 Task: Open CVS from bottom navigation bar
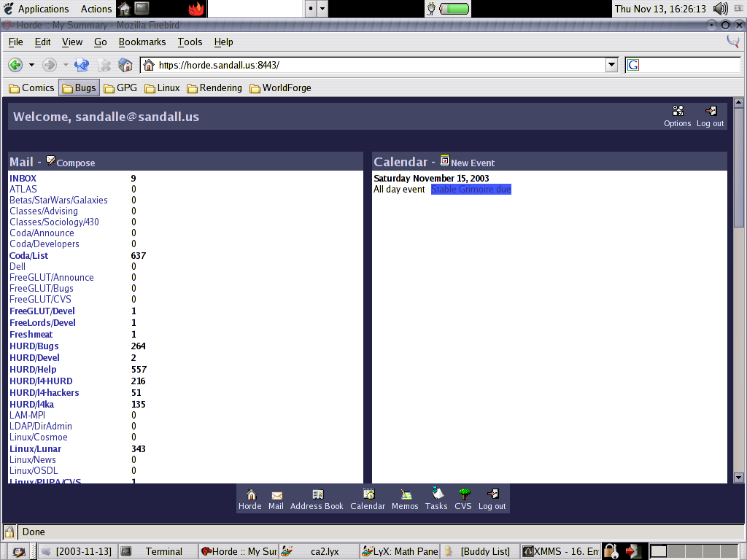point(463,499)
